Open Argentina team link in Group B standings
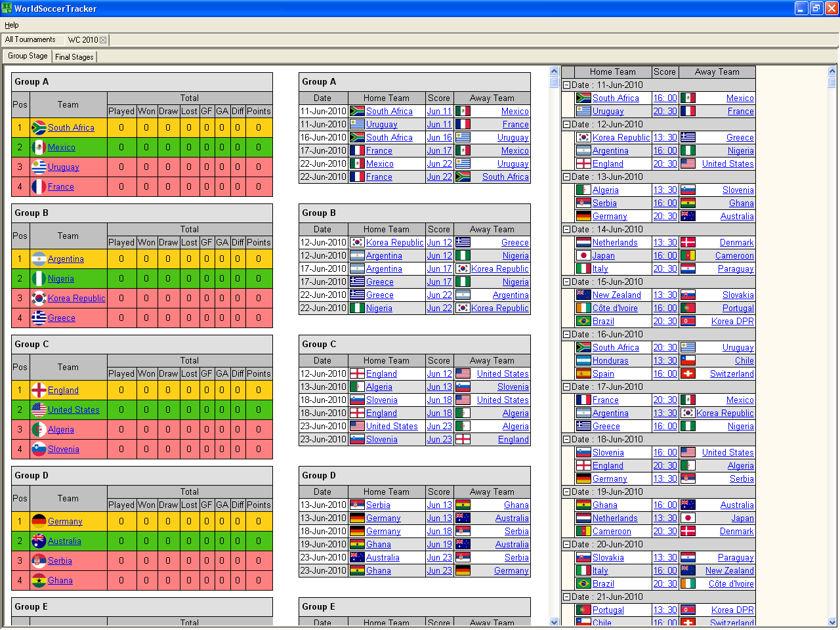 coord(66,259)
